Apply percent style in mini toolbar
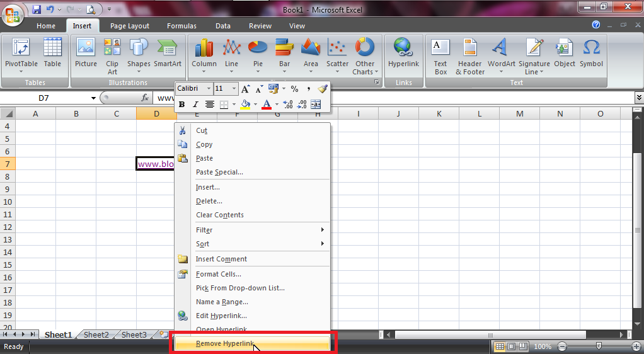Screen dimensions: 644x354 [x=294, y=89]
